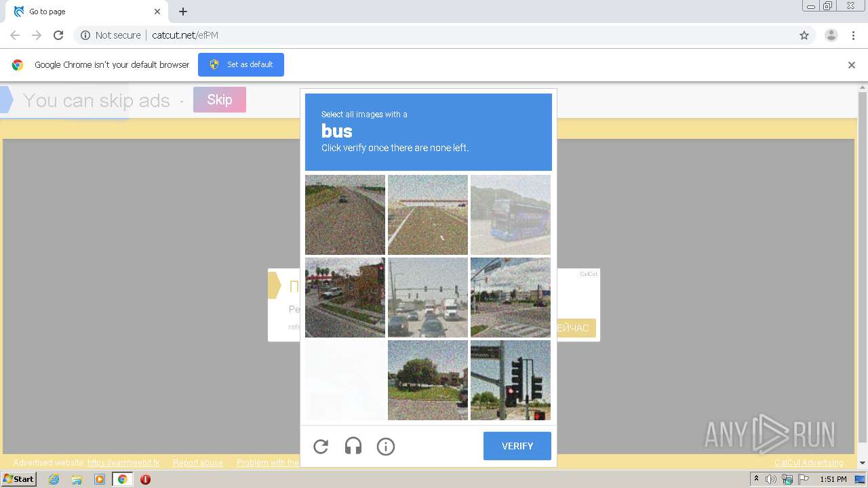Viewport: 868px width, 488px height.
Task: Select captcha tile with highway and distant car
Action: (345, 215)
